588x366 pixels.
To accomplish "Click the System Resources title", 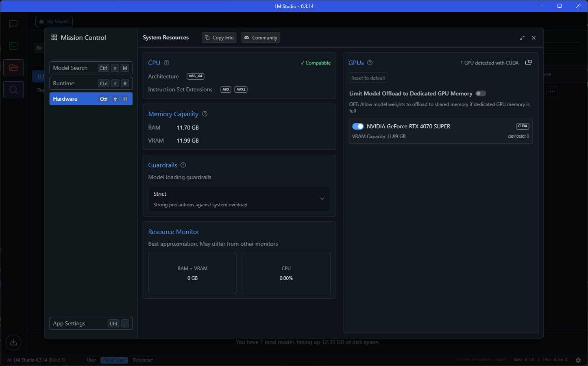I will (166, 37).
